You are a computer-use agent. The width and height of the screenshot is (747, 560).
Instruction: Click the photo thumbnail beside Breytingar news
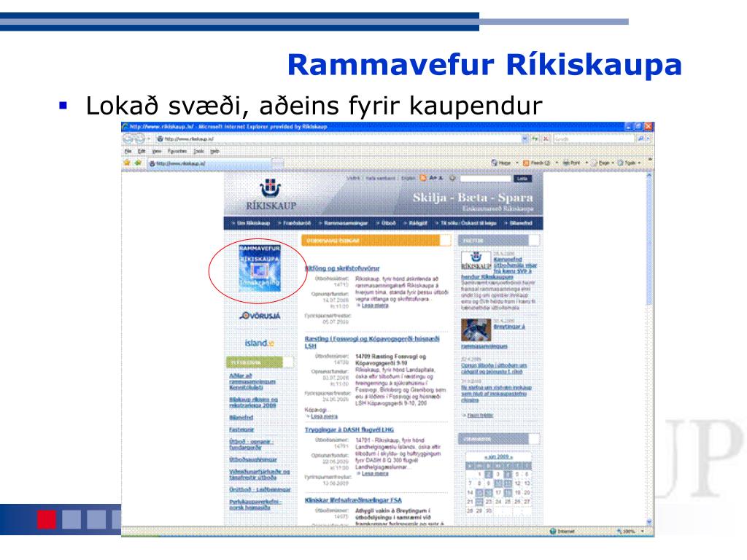click(476, 330)
